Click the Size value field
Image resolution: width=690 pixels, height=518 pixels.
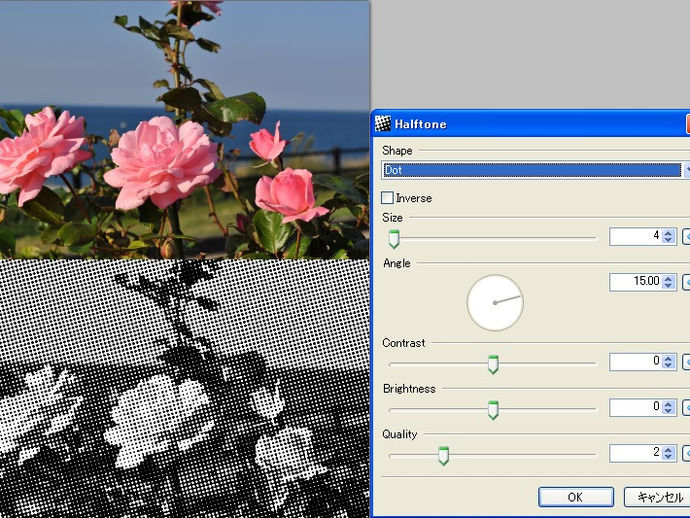[635, 236]
